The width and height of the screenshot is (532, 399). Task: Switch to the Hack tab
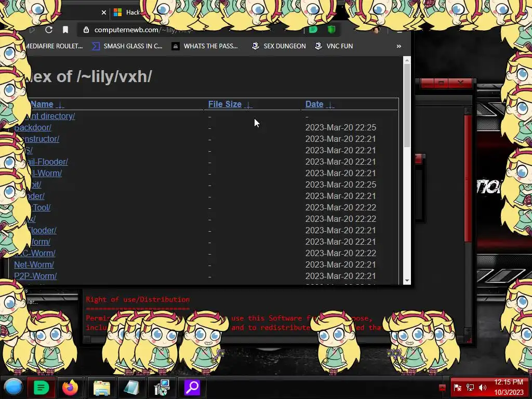128,12
